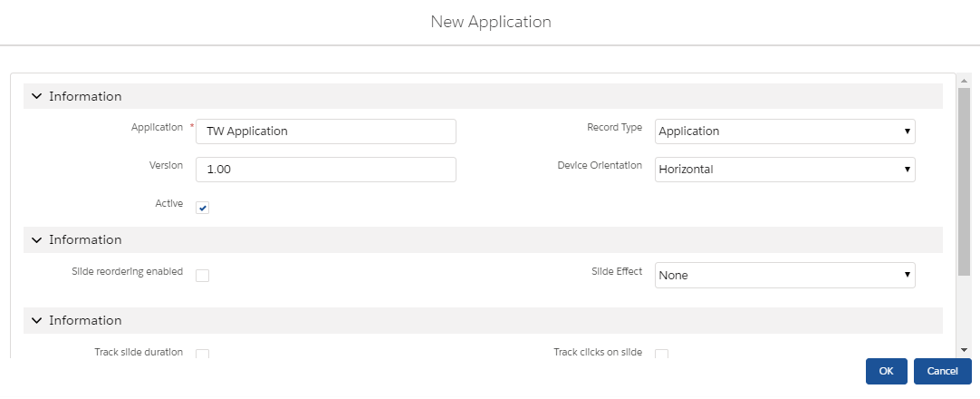
Task: Open the Device Orientation dropdown
Action: 784,170
